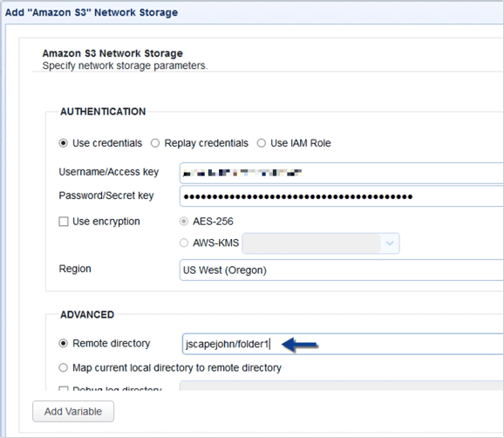Open the Region selector showing US West (Oregon)
Image resolution: width=504 pixels, height=438 pixels.
(x=342, y=270)
